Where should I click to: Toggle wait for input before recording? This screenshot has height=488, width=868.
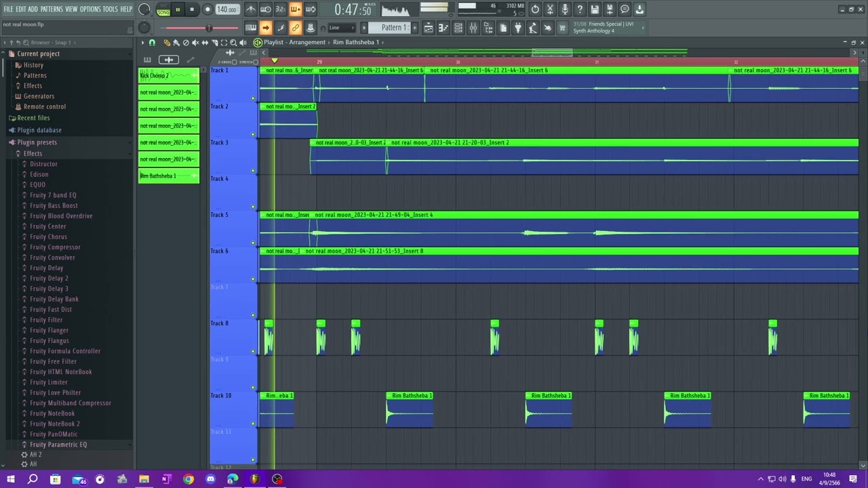pos(265,9)
